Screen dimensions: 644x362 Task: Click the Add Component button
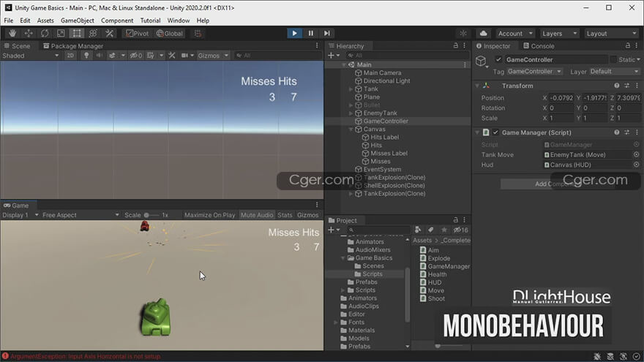coord(555,184)
